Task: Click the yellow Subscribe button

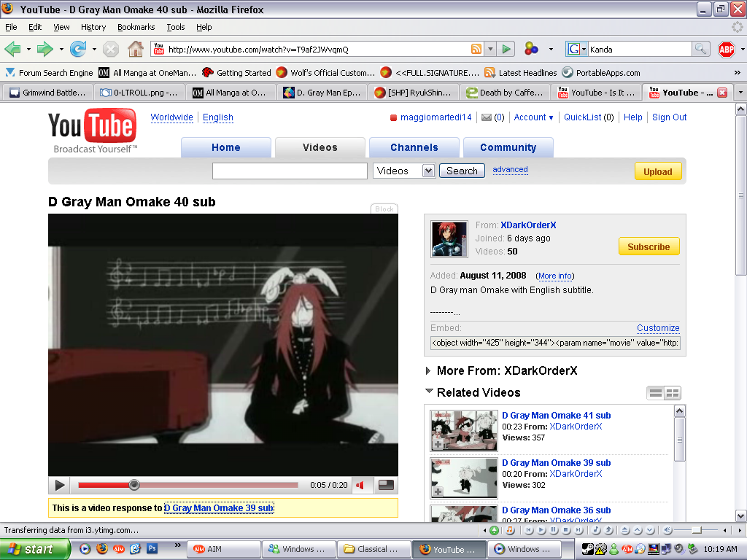Action: coord(649,246)
